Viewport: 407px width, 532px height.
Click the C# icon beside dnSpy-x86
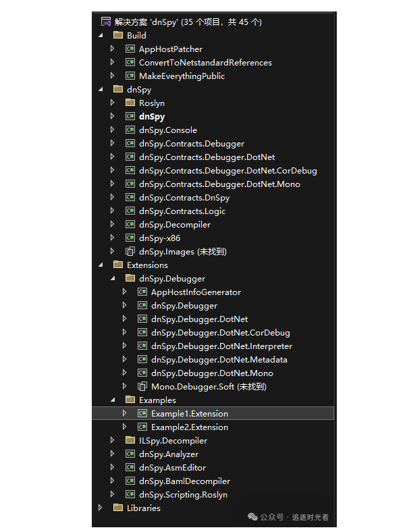tap(130, 238)
